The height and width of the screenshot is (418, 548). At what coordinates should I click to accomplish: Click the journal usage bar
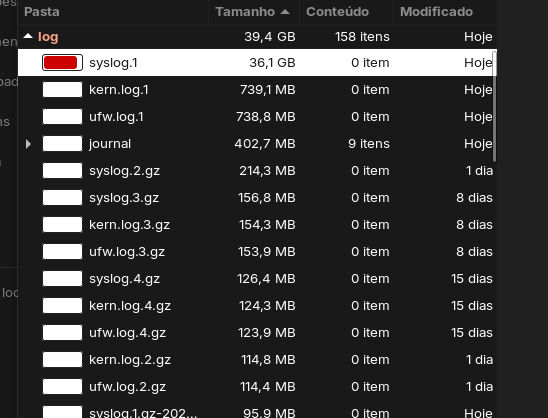point(62,144)
